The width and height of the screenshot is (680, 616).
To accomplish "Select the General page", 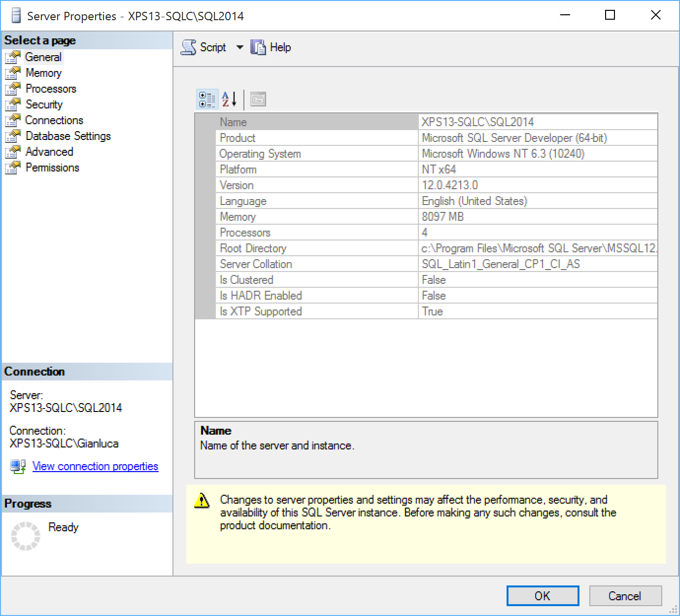I will pos(43,57).
